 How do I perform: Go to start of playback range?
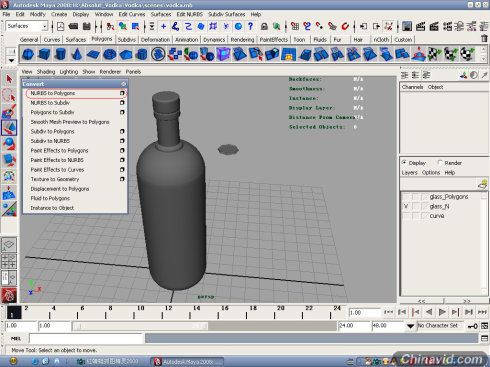point(389,312)
